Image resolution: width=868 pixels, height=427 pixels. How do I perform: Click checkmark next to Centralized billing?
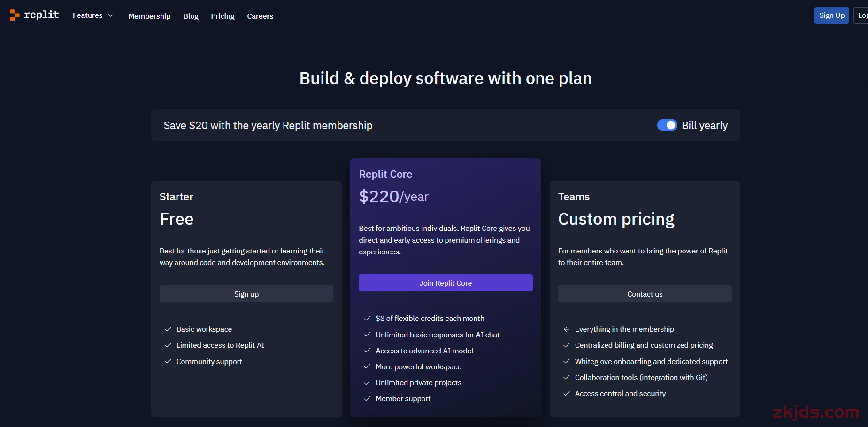coord(567,345)
